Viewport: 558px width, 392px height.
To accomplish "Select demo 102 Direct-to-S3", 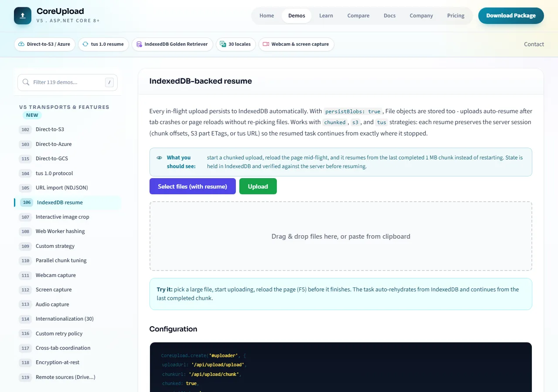I will 68,129.
